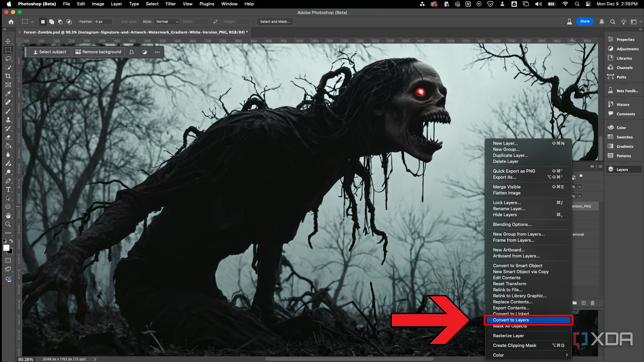Select the Zoom tool
Image resolution: width=644 pixels, height=362 pixels.
tap(8, 224)
